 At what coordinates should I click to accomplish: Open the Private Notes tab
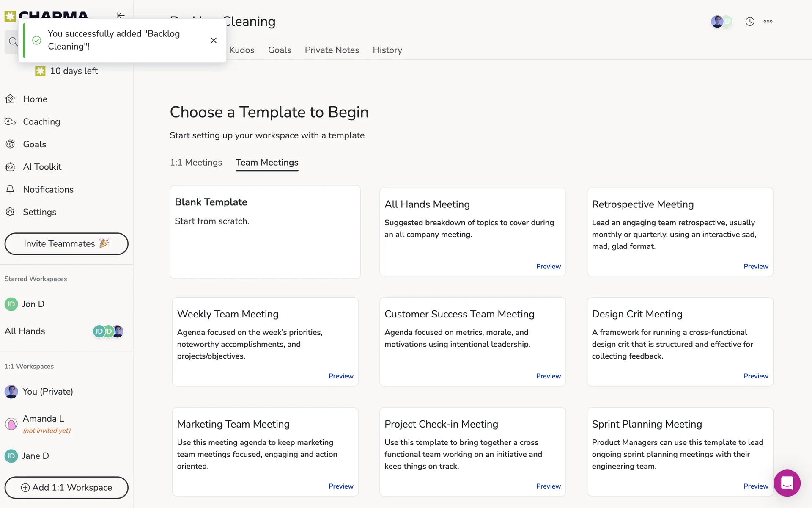coord(332,50)
